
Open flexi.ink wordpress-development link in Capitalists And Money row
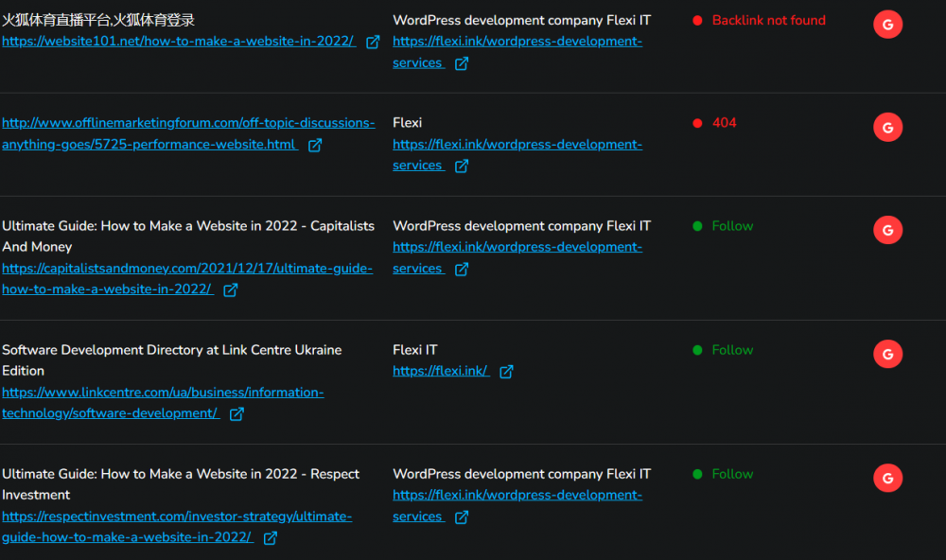point(517,258)
